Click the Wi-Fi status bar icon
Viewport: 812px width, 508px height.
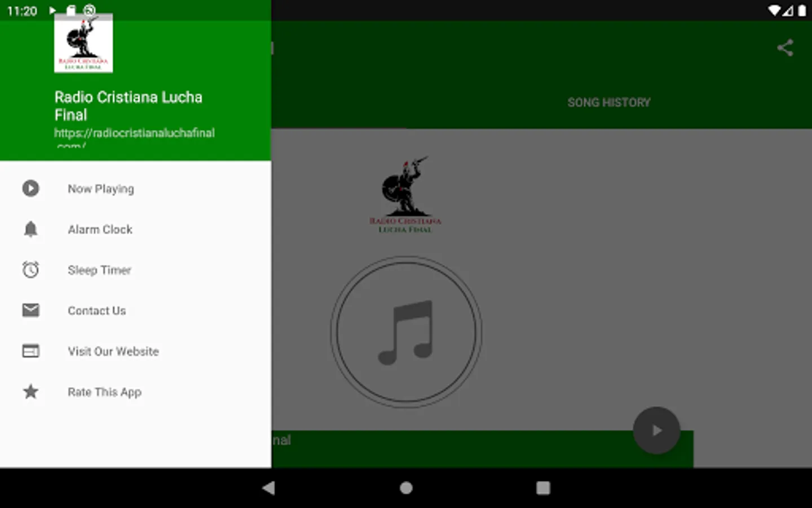[x=775, y=10]
